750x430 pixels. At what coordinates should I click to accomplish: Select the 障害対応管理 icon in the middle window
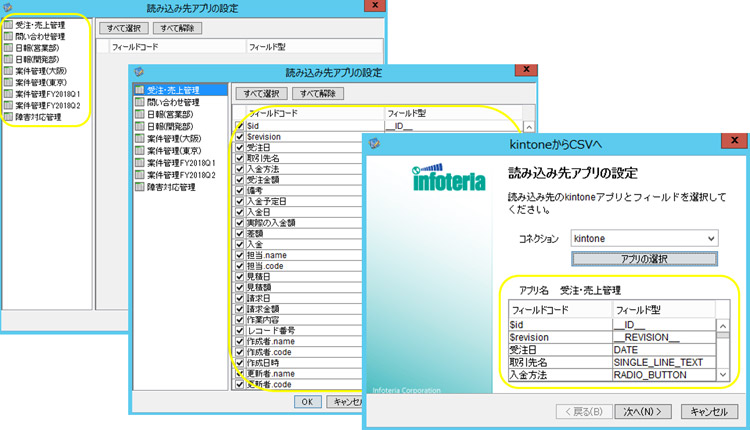point(139,187)
